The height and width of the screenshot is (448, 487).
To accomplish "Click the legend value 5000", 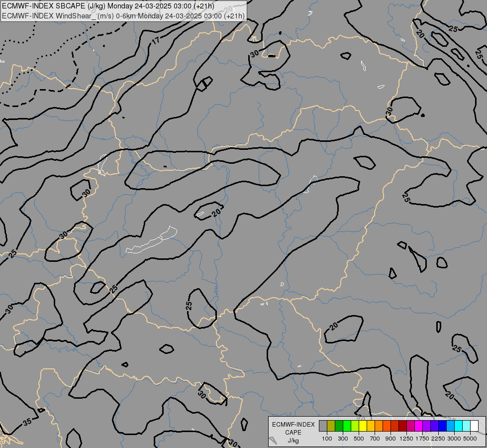I will (x=470, y=439).
